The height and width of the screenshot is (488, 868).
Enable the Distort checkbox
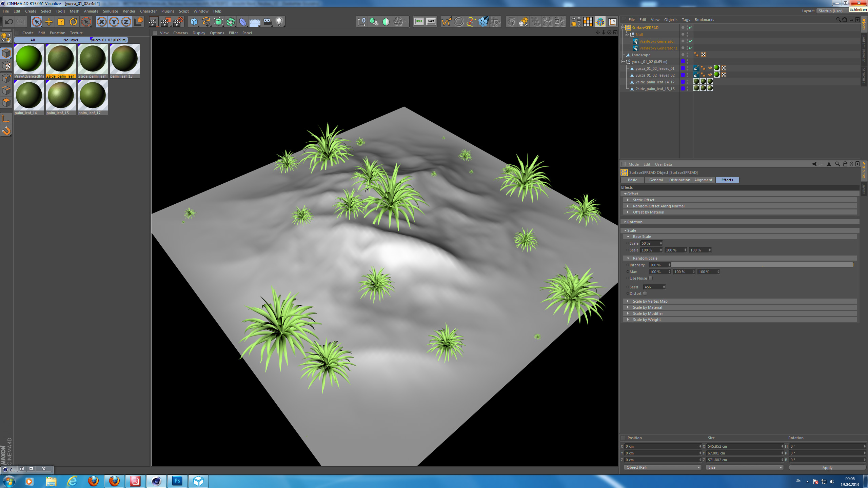point(645,293)
